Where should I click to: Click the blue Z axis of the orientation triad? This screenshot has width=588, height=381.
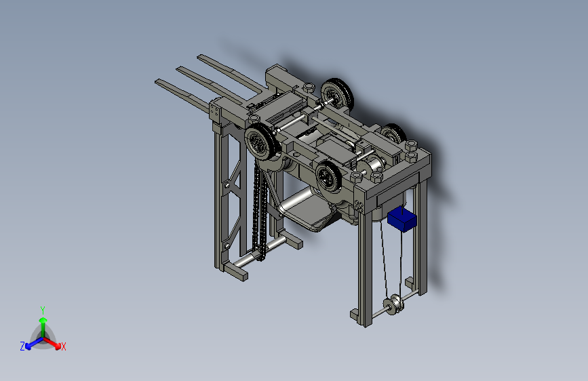pyautogui.click(x=34, y=343)
